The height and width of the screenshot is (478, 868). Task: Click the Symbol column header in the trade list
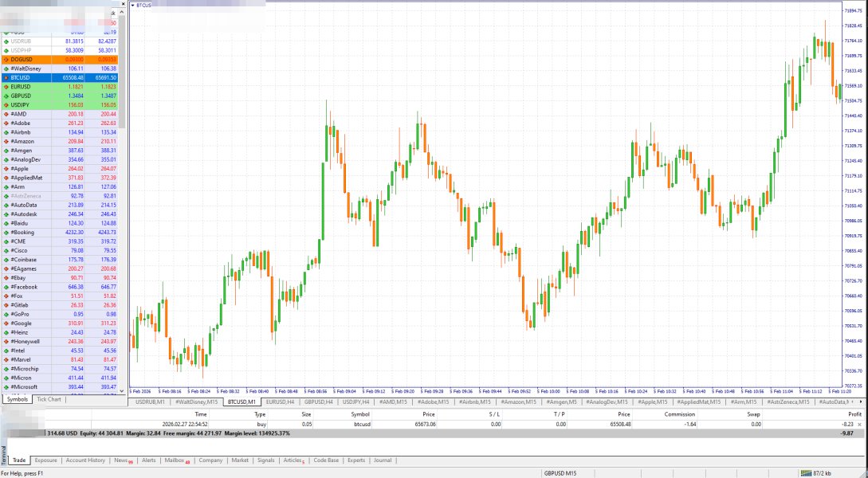(360, 414)
